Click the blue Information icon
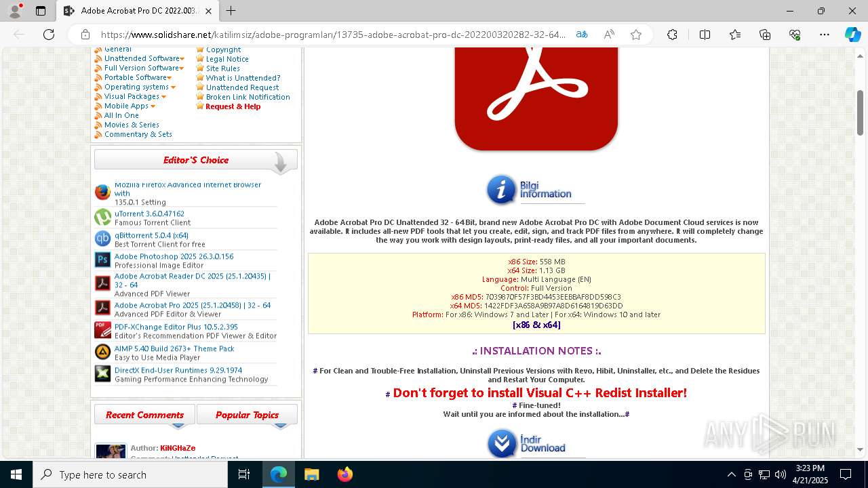 (502, 190)
